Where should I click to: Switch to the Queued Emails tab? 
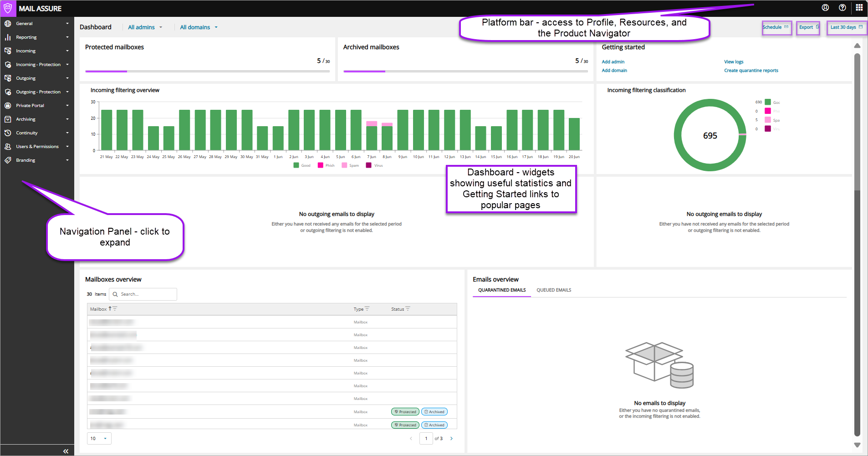click(554, 290)
